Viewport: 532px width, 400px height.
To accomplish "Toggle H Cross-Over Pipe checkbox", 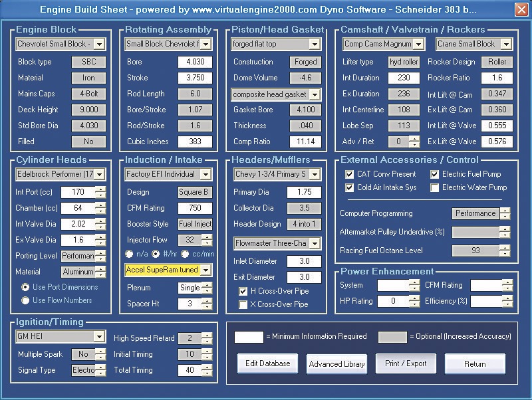I will [x=243, y=291].
